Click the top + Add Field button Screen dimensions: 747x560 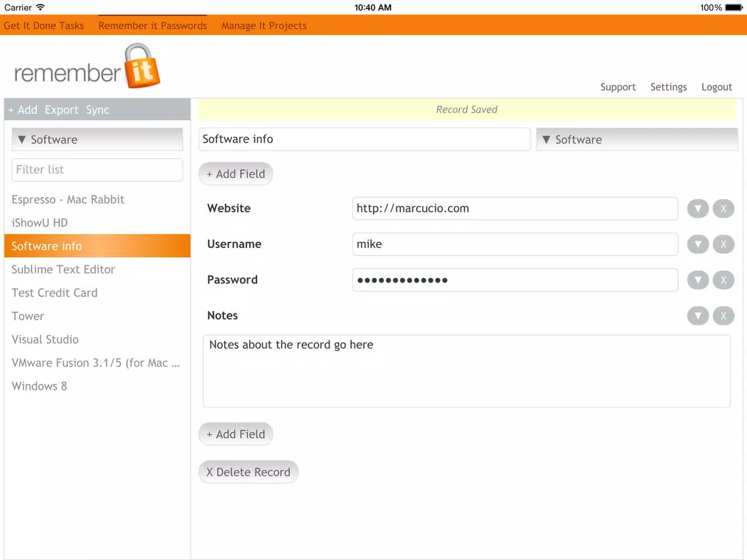tap(235, 174)
